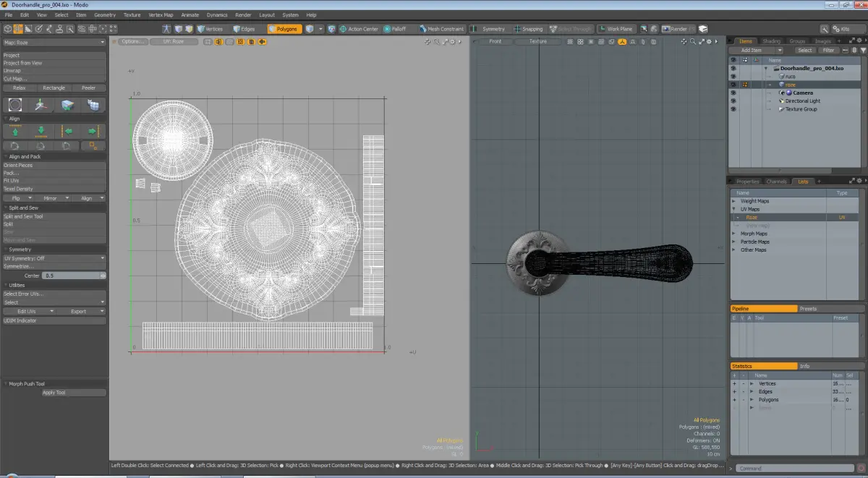Select the Roze UV map row

[794, 217]
